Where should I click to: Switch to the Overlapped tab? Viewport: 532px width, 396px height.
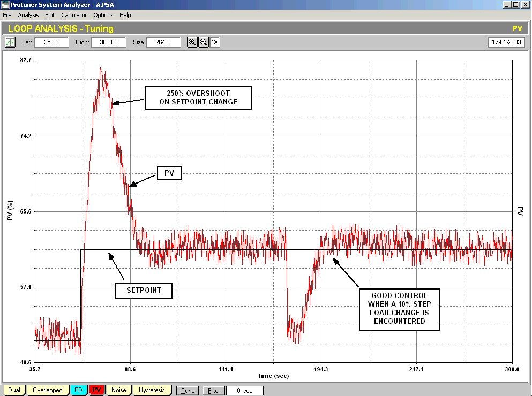[x=47, y=390]
